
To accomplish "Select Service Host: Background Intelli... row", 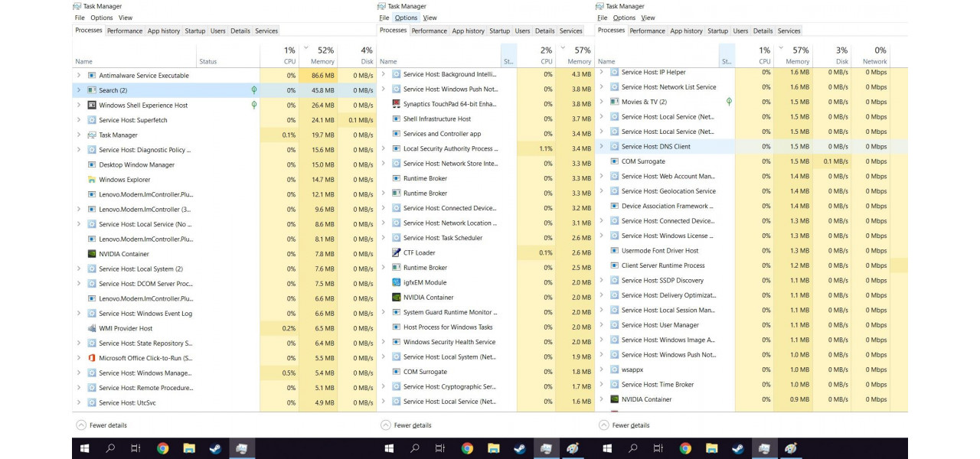I will (485, 74).
